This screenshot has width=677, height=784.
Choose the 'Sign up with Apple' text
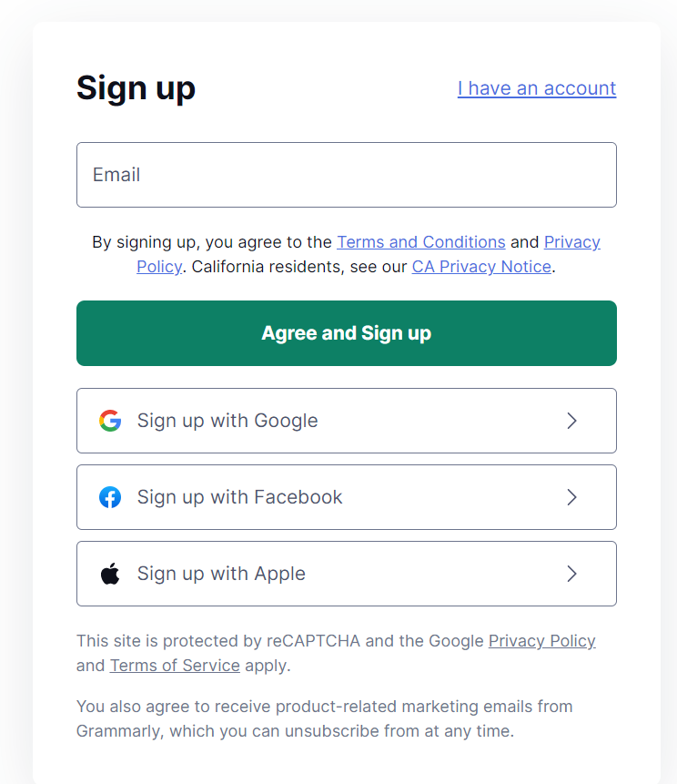point(221,574)
